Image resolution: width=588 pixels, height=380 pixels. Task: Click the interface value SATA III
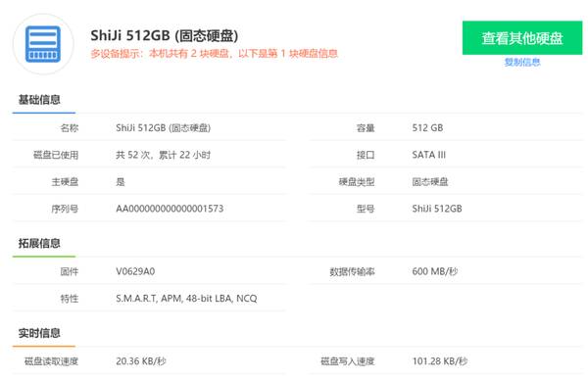click(x=428, y=155)
